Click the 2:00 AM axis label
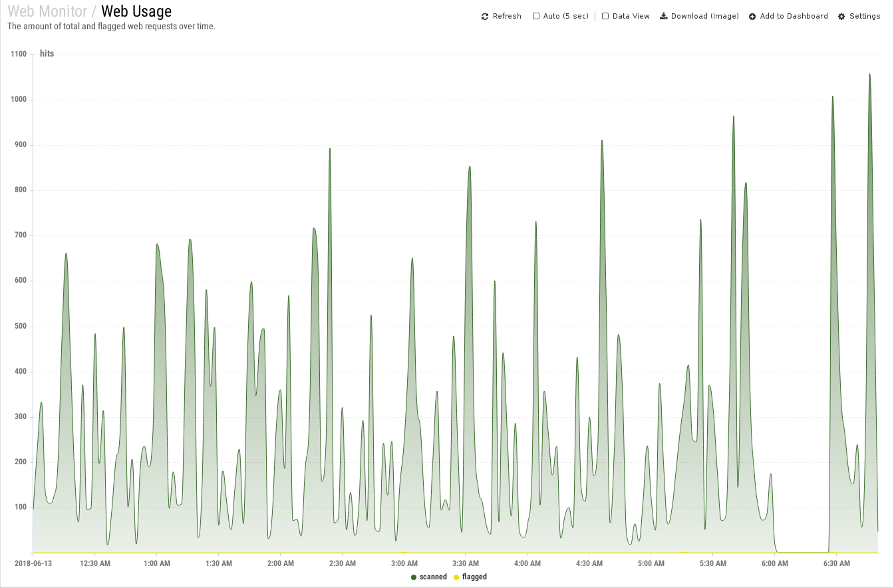 [x=281, y=563]
